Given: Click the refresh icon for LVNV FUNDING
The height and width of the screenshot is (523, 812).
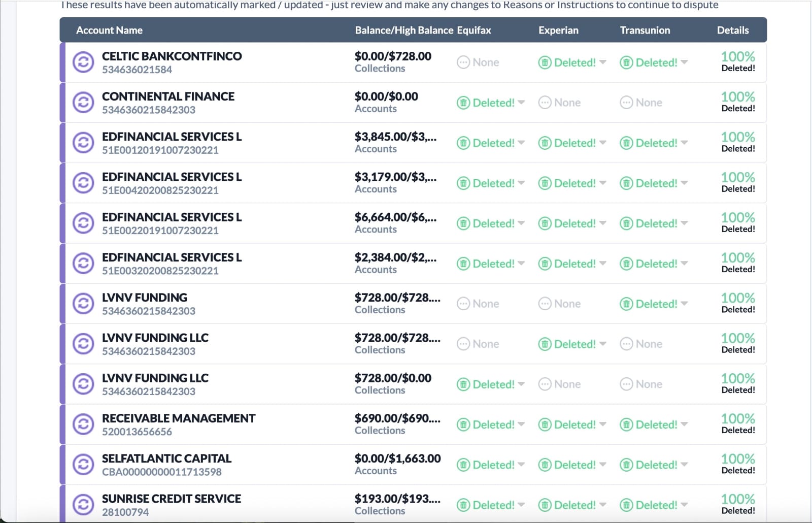Looking at the screenshot, I should (84, 303).
